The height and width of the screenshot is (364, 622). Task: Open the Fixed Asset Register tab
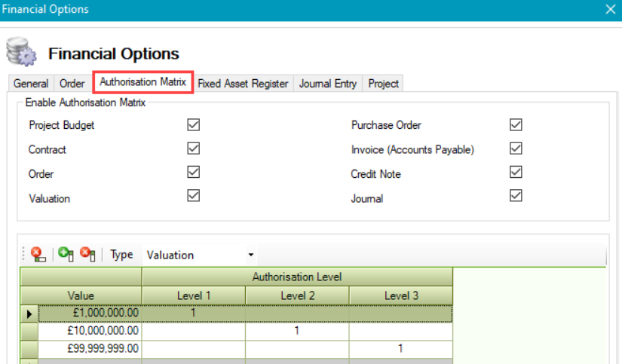tap(243, 84)
